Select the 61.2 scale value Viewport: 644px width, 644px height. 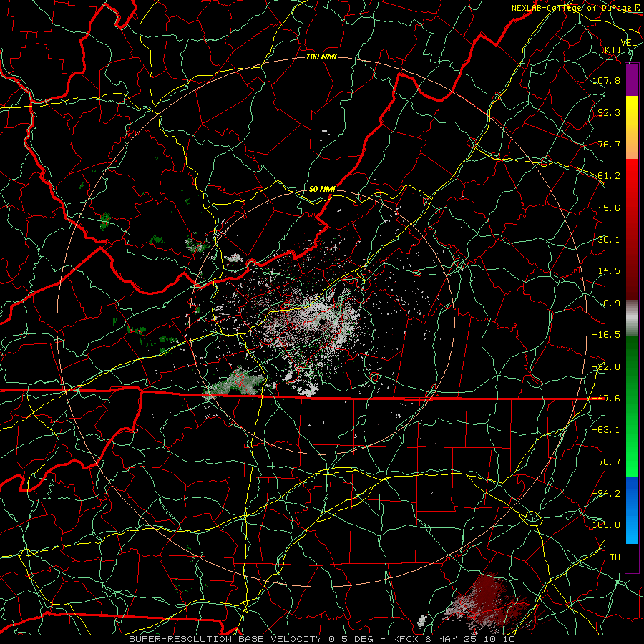(x=609, y=176)
